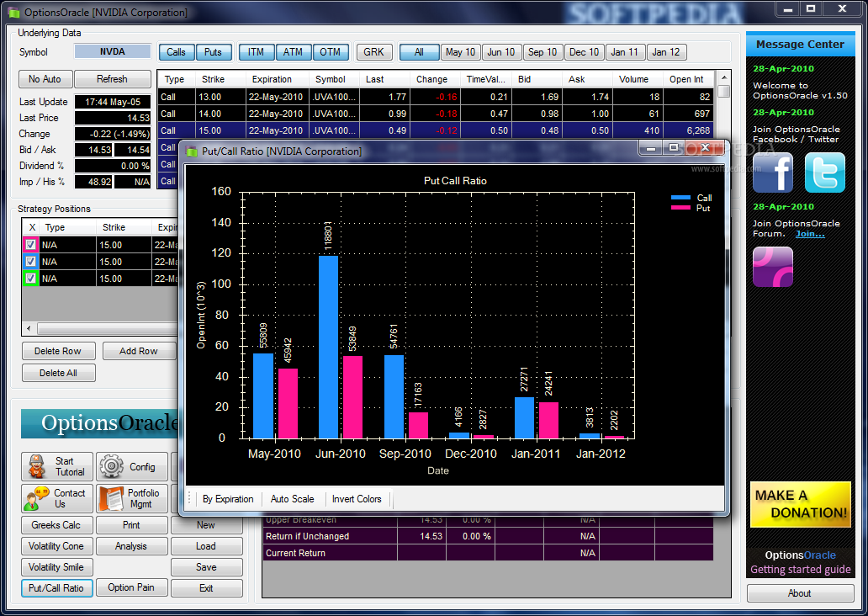Click the About button
The height and width of the screenshot is (616, 868).
(x=800, y=593)
